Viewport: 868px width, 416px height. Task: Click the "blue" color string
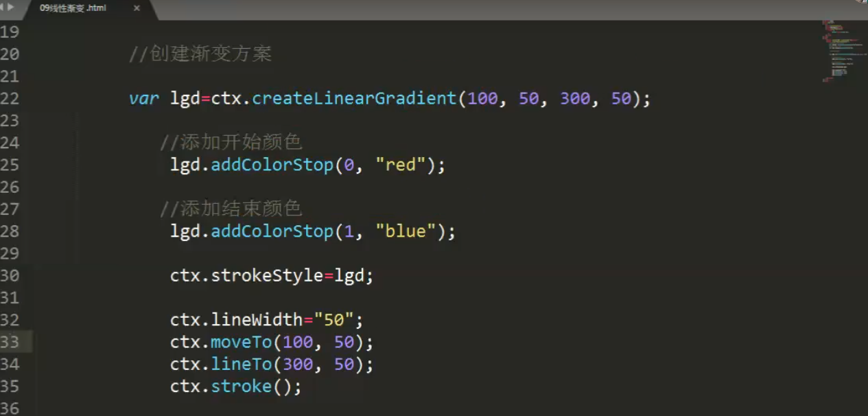pyautogui.click(x=406, y=231)
